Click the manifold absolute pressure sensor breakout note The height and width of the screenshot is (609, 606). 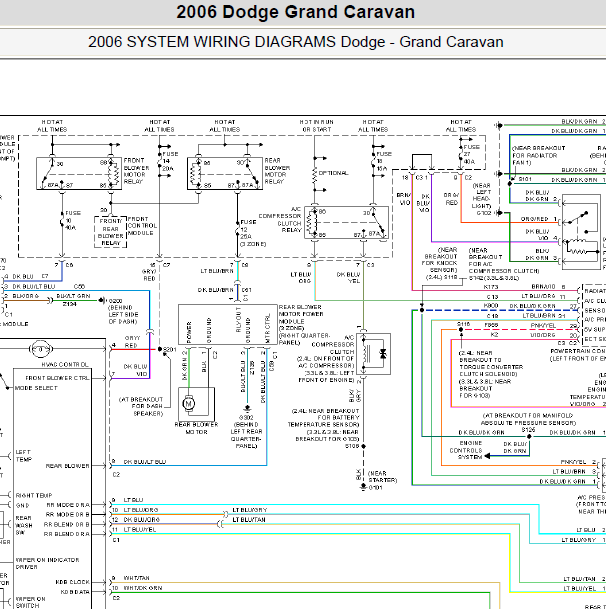[528, 419]
